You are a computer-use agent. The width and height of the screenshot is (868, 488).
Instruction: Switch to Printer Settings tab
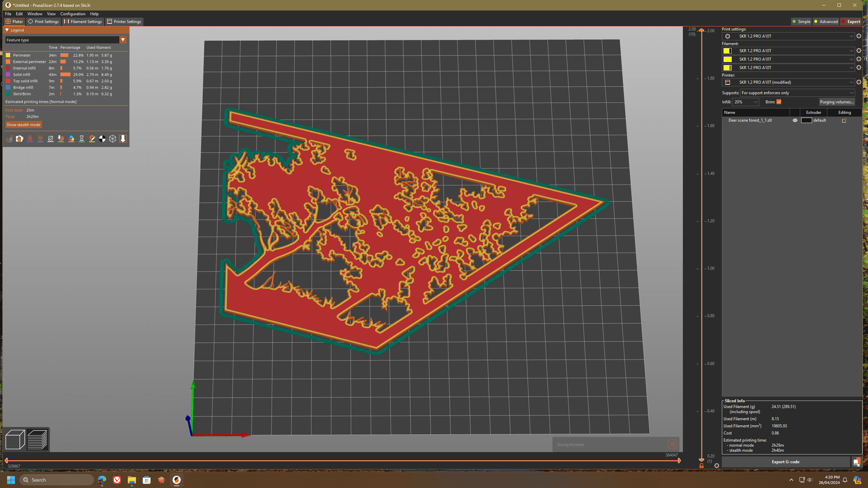pos(124,22)
